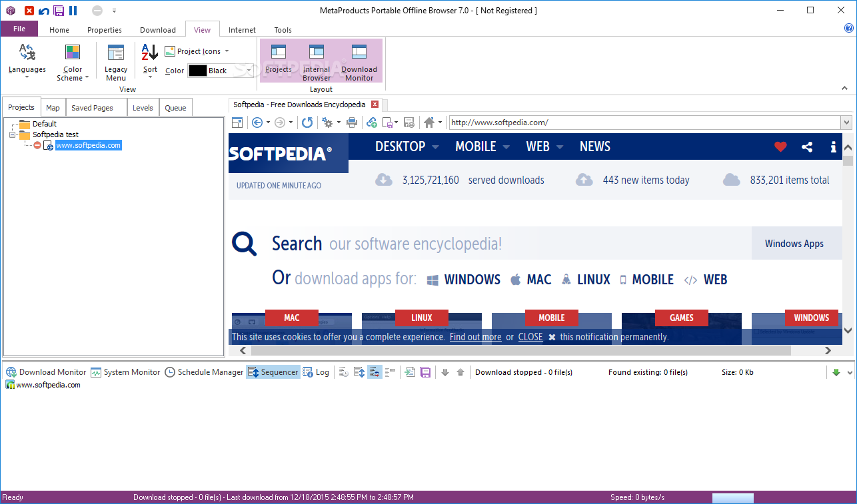Click the URL address field
The image size is (857, 504).
[x=644, y=123]
